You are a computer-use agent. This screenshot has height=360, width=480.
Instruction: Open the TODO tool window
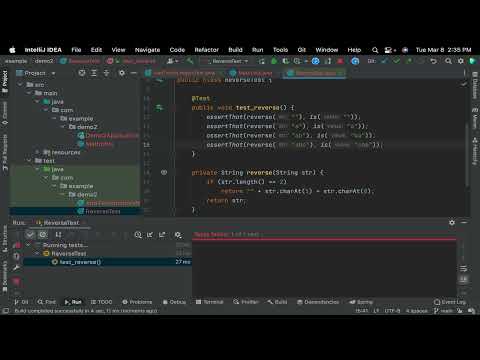pyautogui.click(x=101, y=302)
